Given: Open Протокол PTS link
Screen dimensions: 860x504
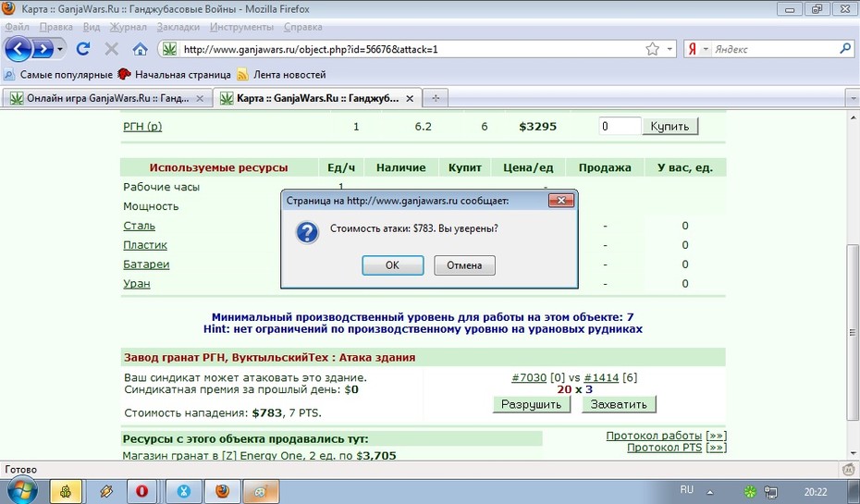Looking at the screenshot, I should [664, 448].
